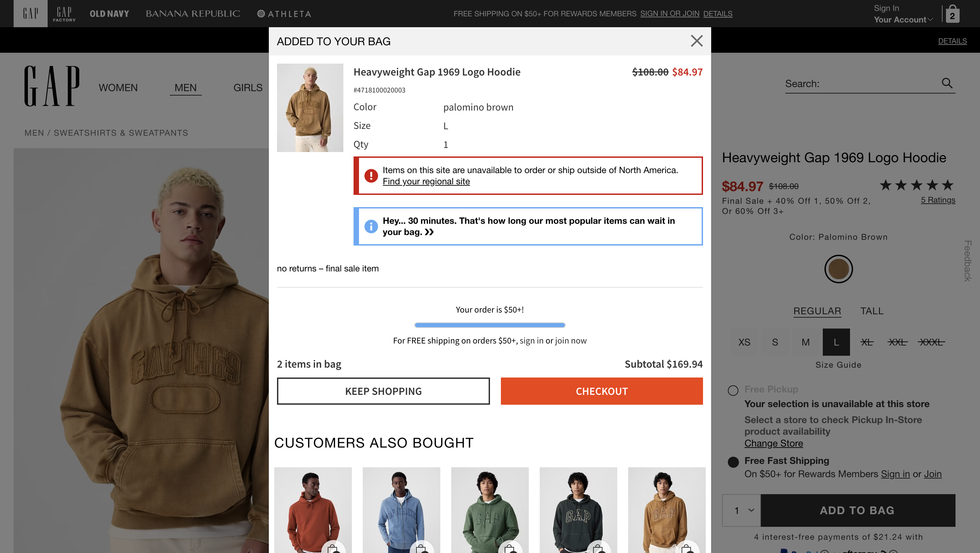This screenshot has width=980, height=553.
Task: Select unavailable size XL
Action: pyautogui.click(x=867, y=342)
